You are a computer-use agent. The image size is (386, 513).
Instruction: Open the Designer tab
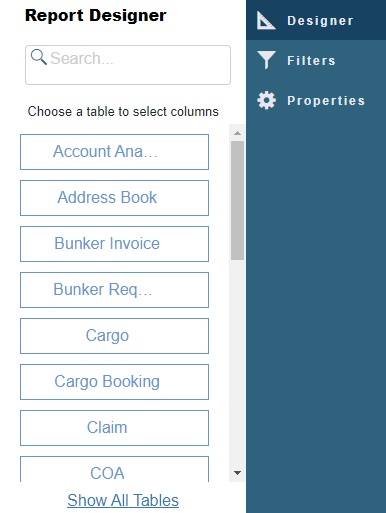pos(316,20)
